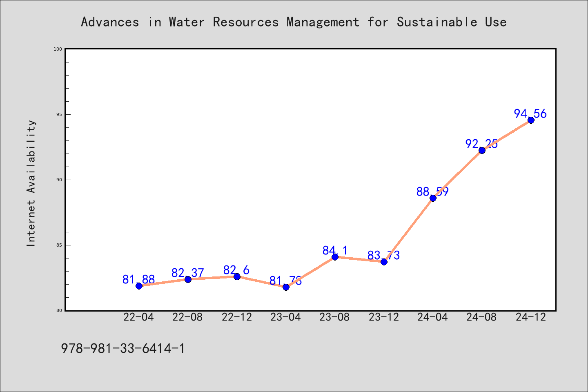
Task: Click the 24-08 x-axis label
Action: [482, 317]
